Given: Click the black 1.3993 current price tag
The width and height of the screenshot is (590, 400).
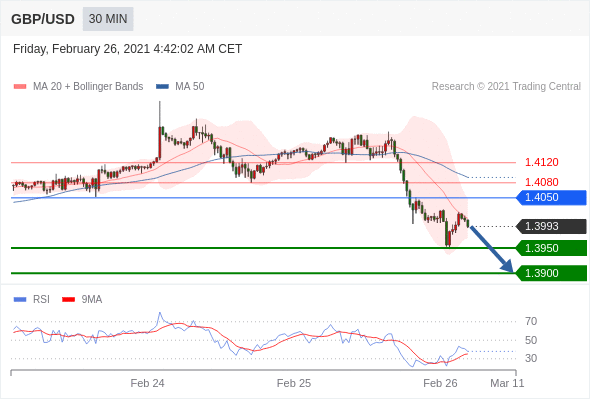Looking at the screenshot, I should click(552, 227).
